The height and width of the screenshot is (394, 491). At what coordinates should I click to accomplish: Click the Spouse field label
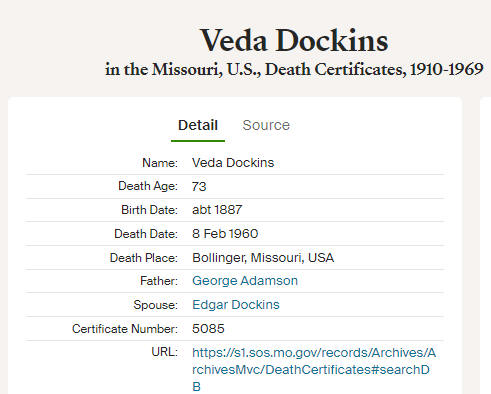[x=155, y=305]
